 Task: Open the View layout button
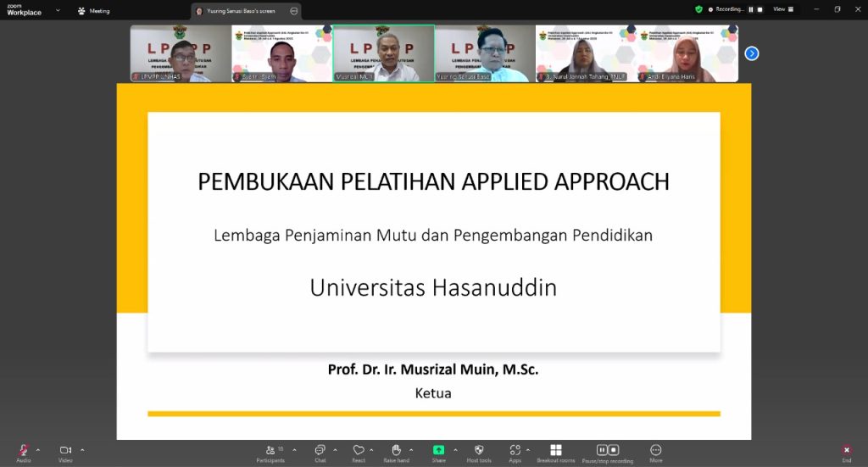click(x=783, y=9)
